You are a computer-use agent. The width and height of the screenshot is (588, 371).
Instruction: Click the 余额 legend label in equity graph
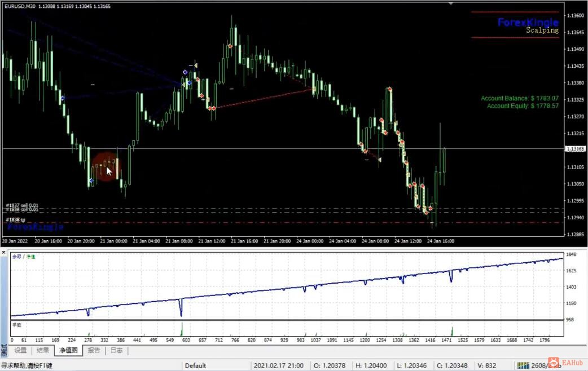[x=17, y=257]
